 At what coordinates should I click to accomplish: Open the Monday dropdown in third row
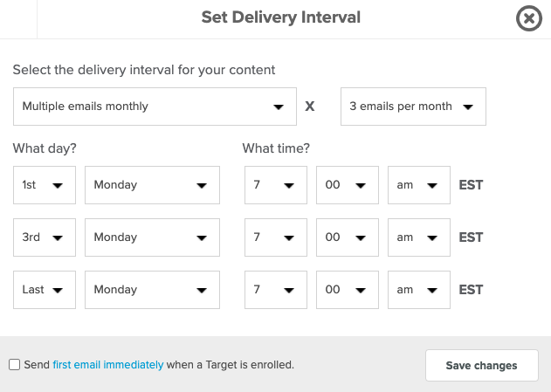[152, 290]
